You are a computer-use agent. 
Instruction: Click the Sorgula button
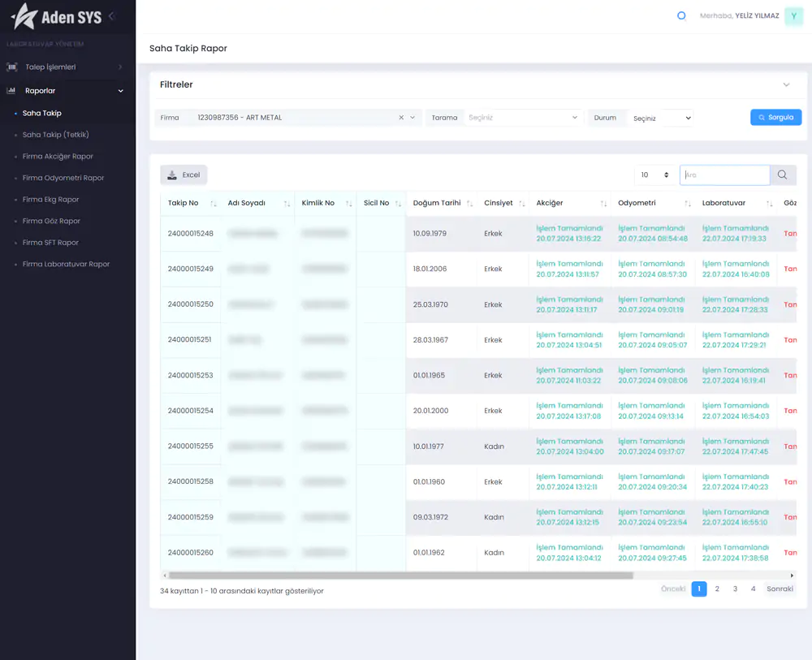(775, 118)
